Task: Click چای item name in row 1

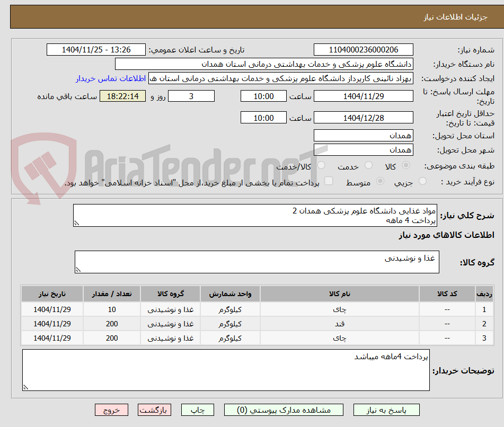Action: click(339, 309)
